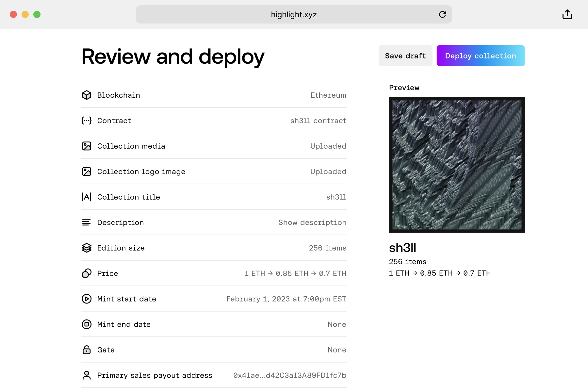
Task: Click the highlight.xyz address bar
Action: point(294,14)
